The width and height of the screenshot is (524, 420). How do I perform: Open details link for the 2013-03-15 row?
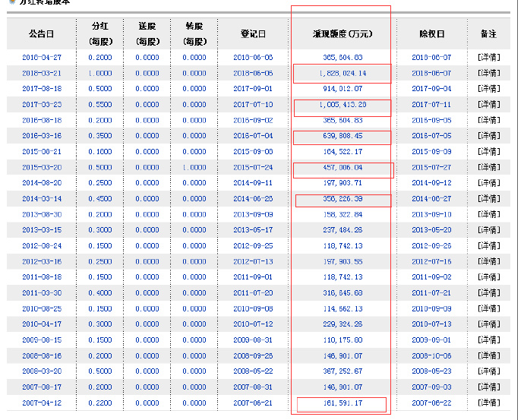tap(488, 230)
